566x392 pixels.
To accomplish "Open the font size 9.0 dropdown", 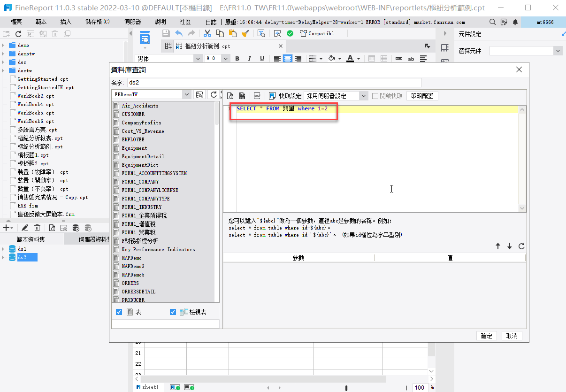I will pyautogui.click(x=226, y=59).
